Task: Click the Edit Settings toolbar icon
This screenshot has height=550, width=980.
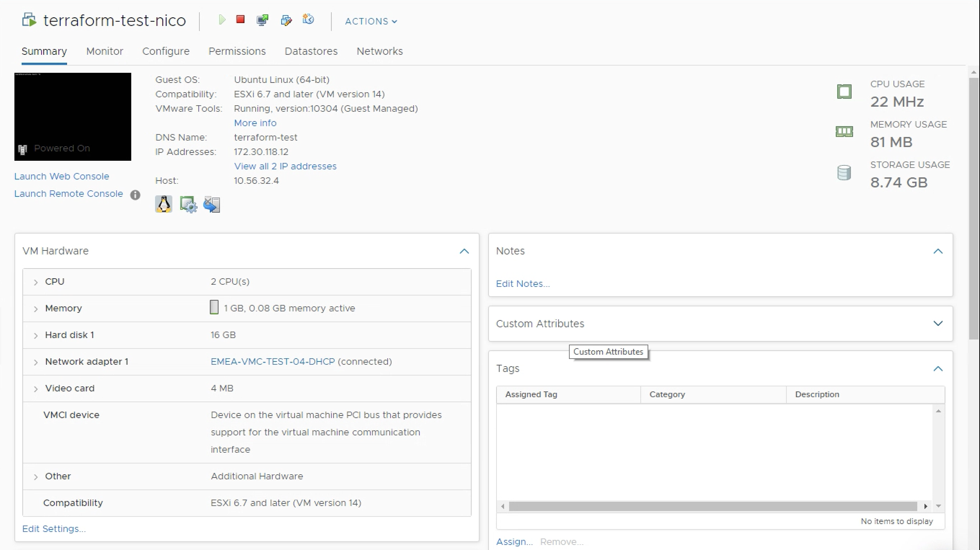Action: point(286,20)
